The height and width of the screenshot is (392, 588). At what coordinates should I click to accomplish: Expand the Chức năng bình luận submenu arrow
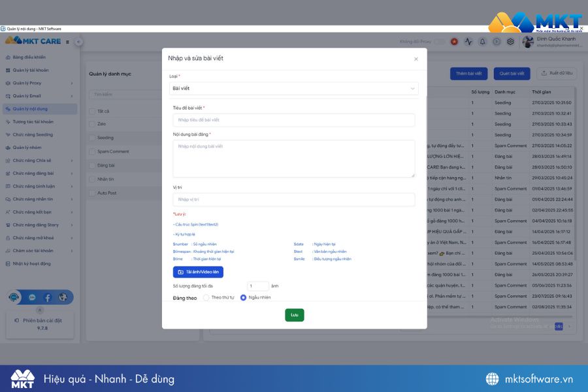[72, 186]
